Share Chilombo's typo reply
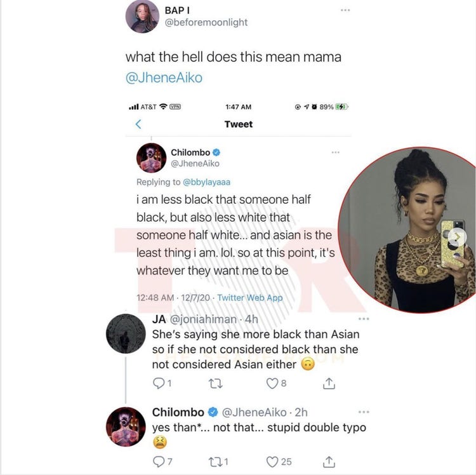The image size is (476, 475). pyautogui.click(x=329, y=462)
